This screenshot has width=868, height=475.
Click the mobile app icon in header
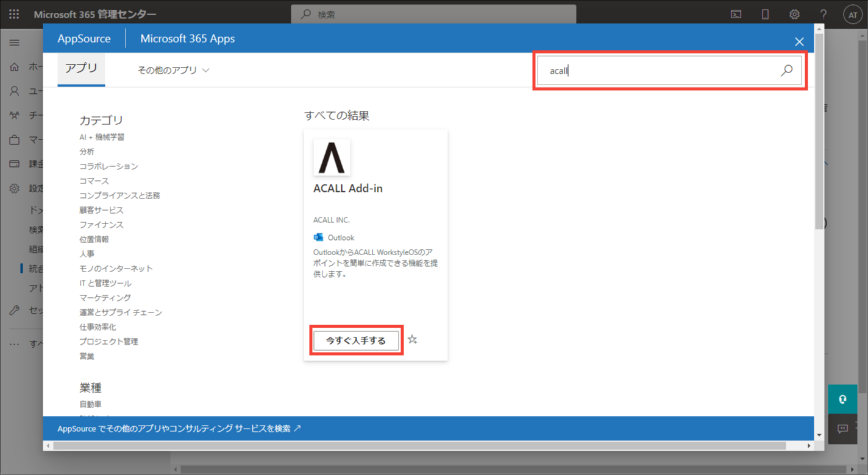[x=765, y=15]
